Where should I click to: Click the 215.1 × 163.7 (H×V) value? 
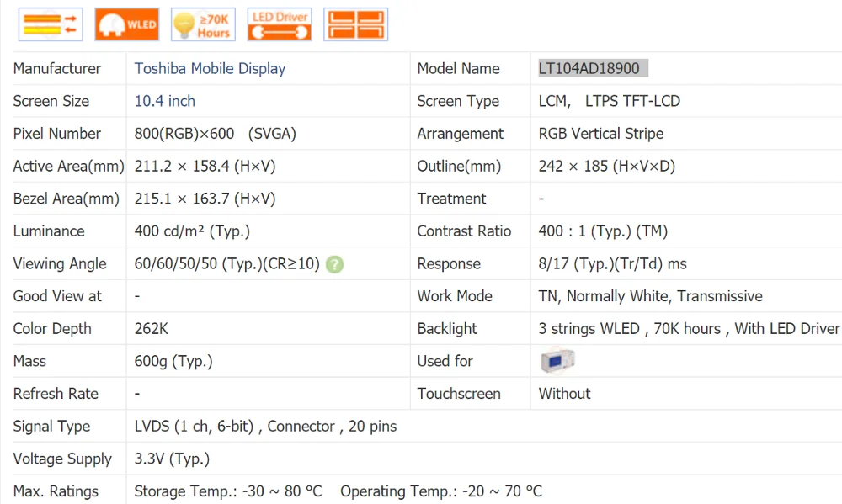(x=205, y=199)
